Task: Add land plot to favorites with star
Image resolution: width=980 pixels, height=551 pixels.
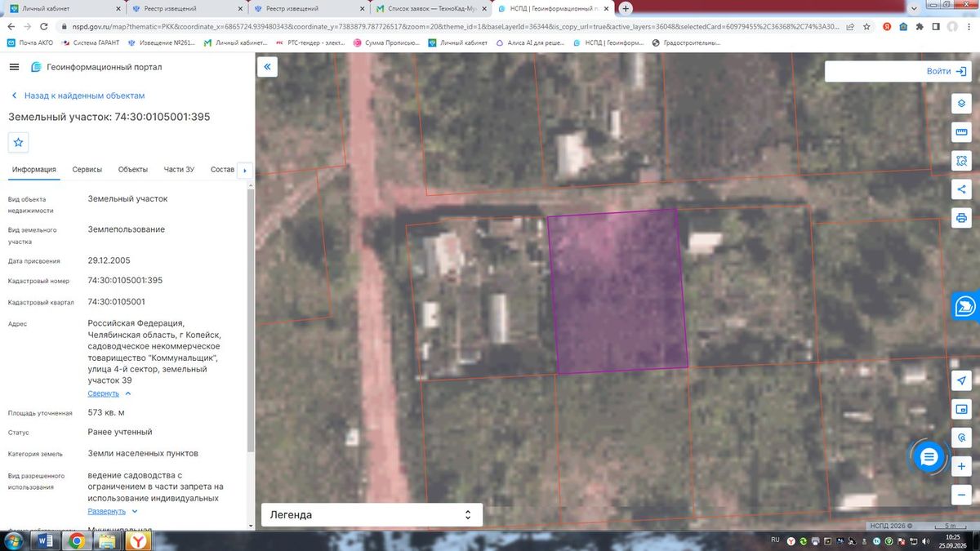Action: tap(19, 142)
